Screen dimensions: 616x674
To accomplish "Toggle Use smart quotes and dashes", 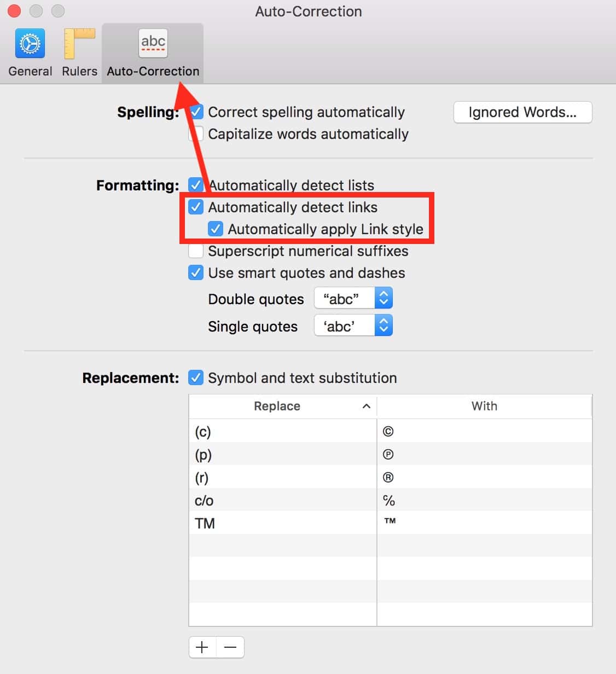I will coord(196,273).
